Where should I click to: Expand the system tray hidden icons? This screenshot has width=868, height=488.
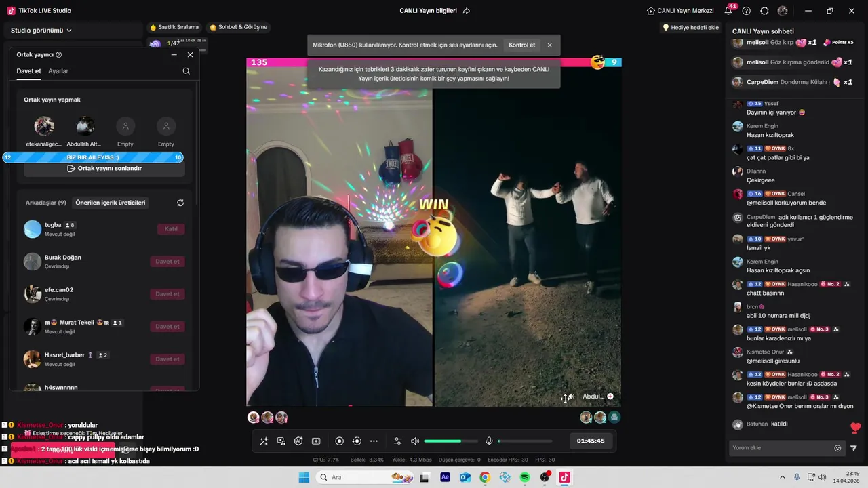click(782, 477)
